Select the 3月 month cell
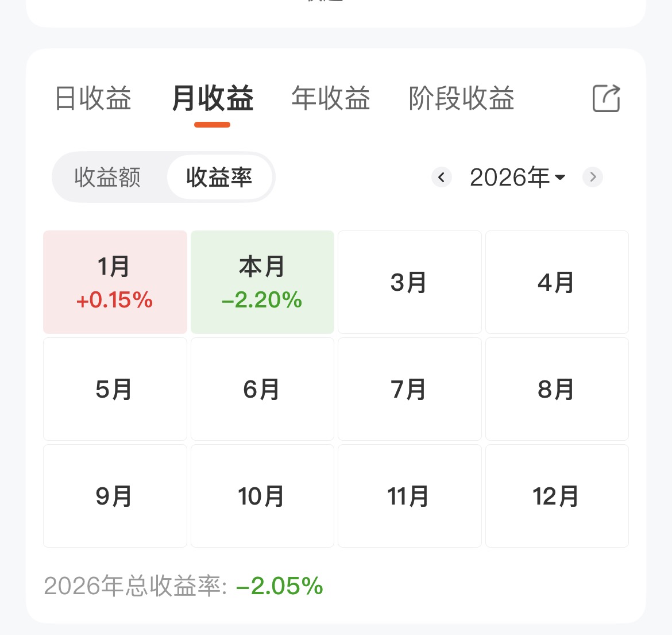This screenshot has width=672, height=635. pyautogui.click(x=409, y=282)
